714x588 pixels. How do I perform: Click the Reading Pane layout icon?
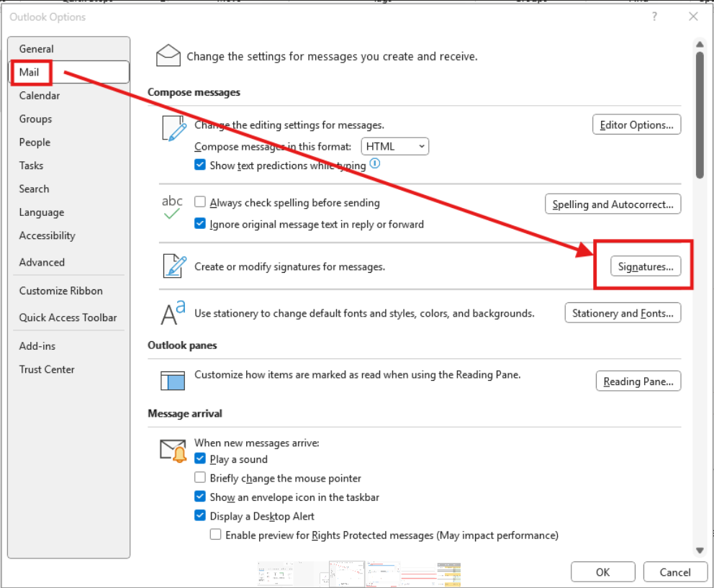coord(173,381)
